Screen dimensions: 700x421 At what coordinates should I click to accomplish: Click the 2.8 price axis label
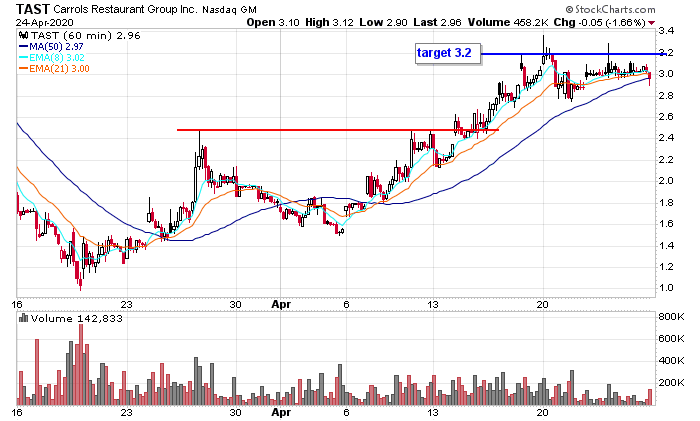pos(666,96)
